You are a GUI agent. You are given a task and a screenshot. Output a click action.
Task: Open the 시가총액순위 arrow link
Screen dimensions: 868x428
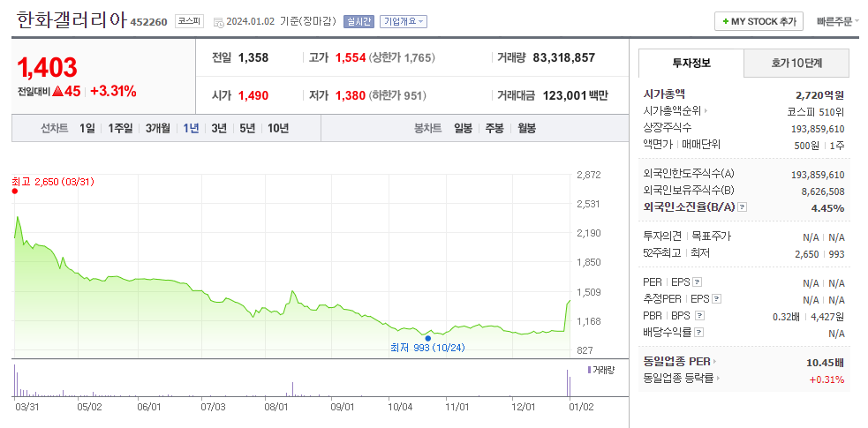[x=676, y=110]
